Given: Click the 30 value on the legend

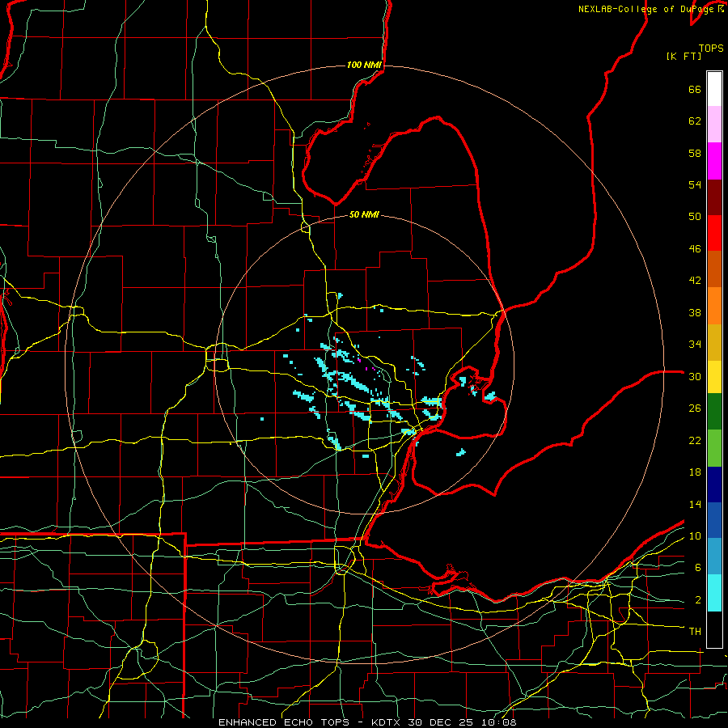Looking at the screenshot, I should (695, 376).
